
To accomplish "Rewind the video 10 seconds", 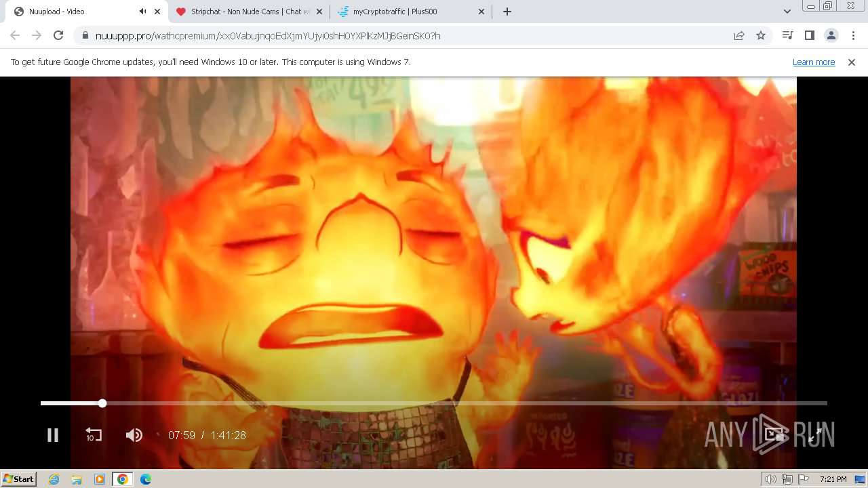I will coord(94,435).
